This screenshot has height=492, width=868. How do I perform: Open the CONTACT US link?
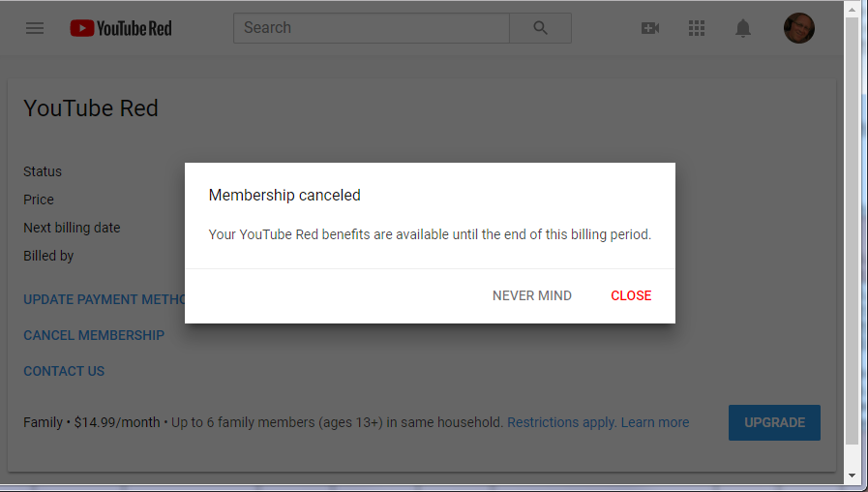[x=64, y=371]
